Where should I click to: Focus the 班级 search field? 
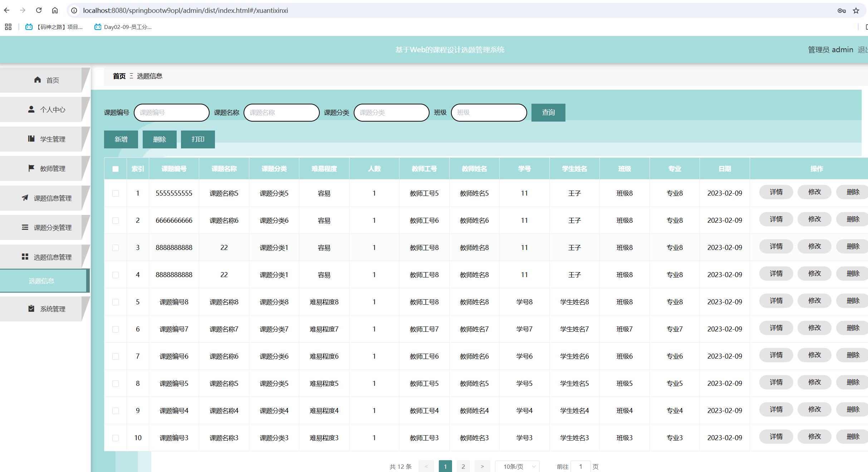[489, 113]
